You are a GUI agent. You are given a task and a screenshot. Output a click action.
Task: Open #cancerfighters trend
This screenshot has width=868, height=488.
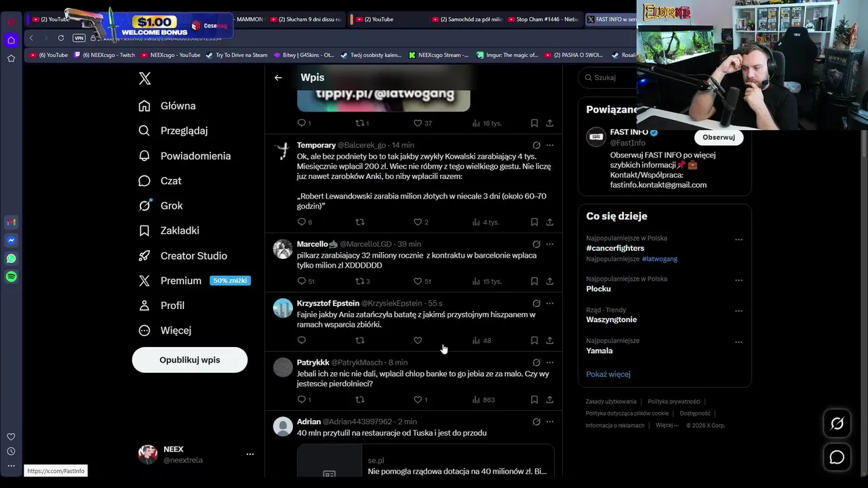pyautogui.click(x=615, y=248)
